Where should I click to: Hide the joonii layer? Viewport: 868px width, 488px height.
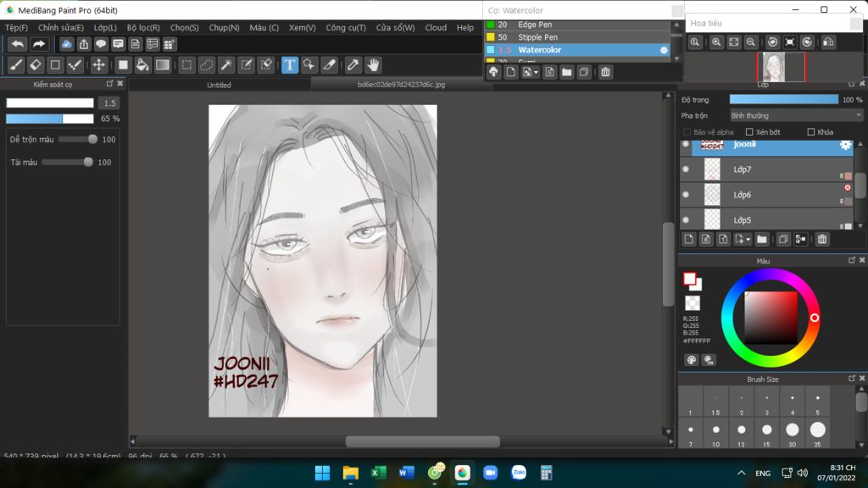[686, 144]
